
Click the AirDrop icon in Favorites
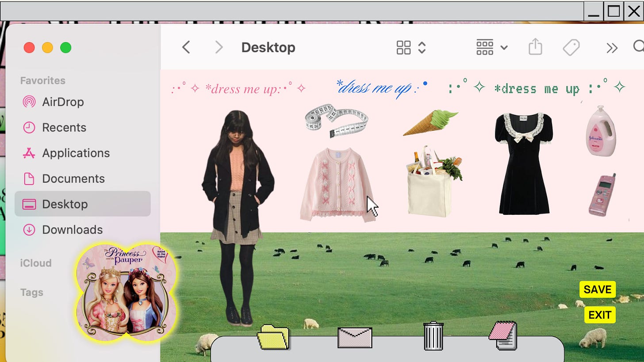[x=29, y=102]
